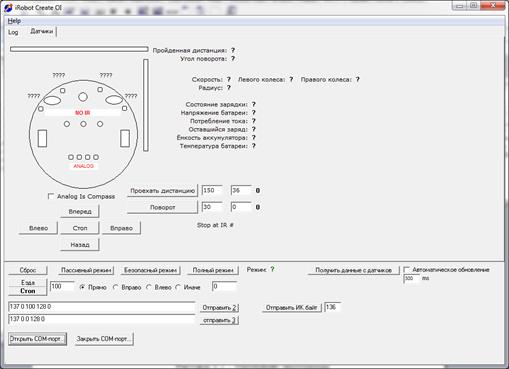Click the Отправить ИК байт button
Viewport: 509px width, 369px height.
click(x=292, y=307)
